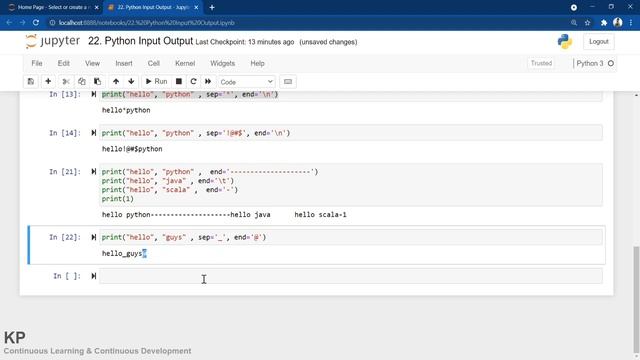Click the hello!@#$python output text

132,149
